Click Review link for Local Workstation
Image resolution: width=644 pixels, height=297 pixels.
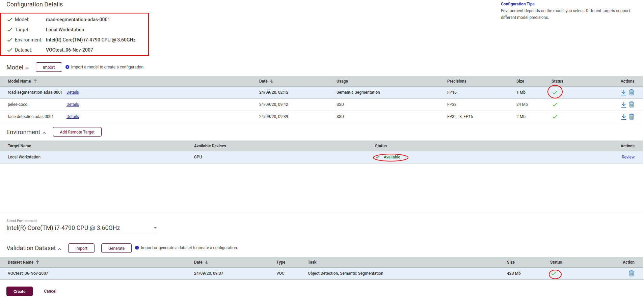click(x=628, y=157)
